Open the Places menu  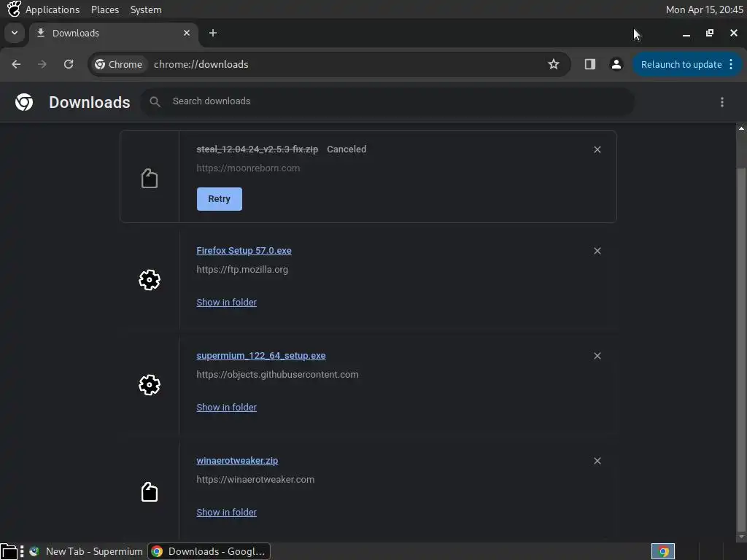(x=105, y=9)
